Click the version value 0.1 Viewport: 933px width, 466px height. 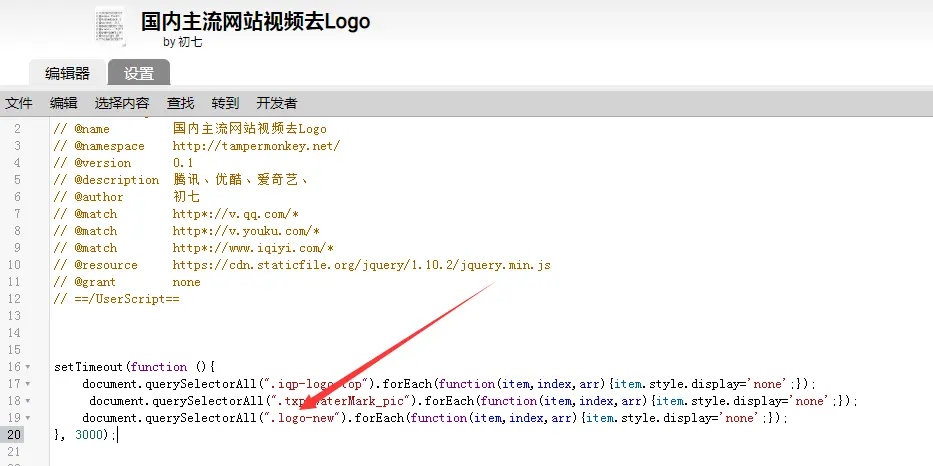tap(183, 163)
